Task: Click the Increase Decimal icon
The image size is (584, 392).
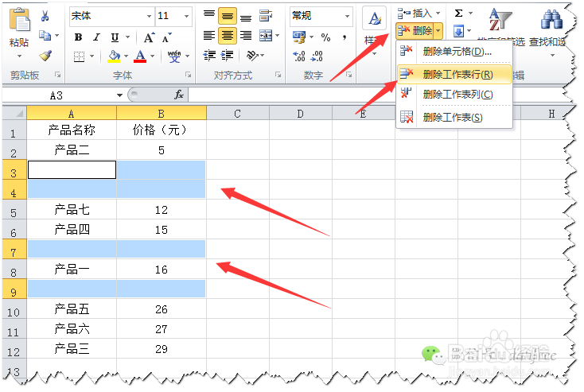Action: click(298, 56)
